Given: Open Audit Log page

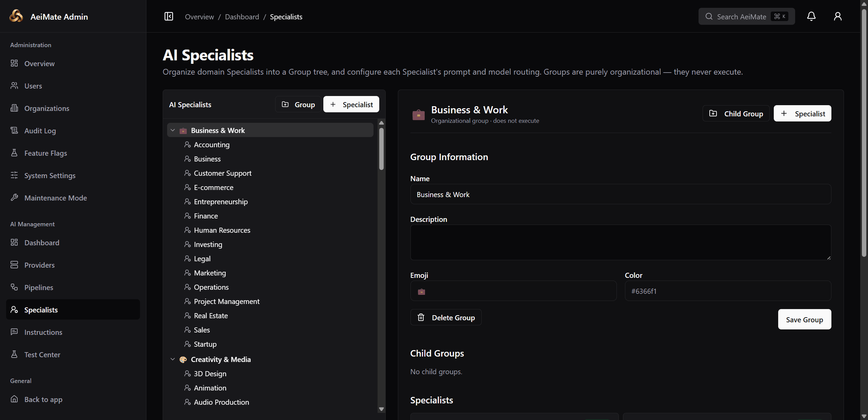Looking at the screenshot, I should point(73,131).
